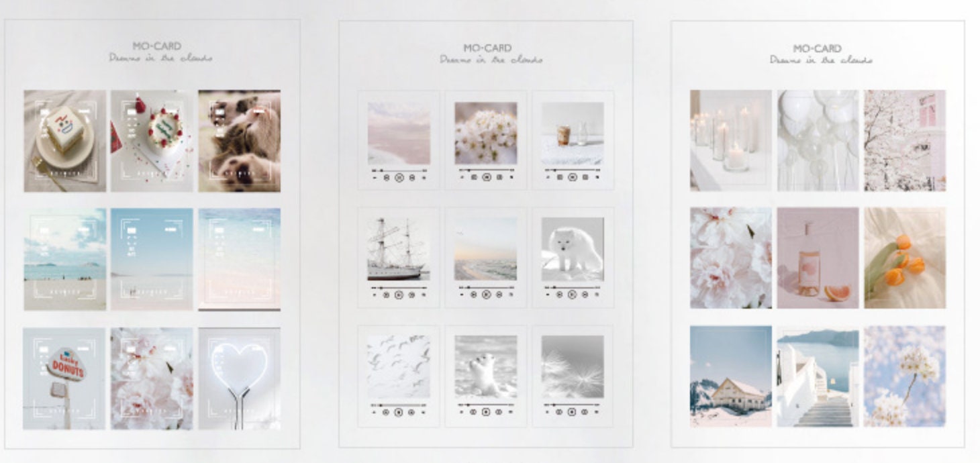Select the white candles photo

click(x=730, y=140)
